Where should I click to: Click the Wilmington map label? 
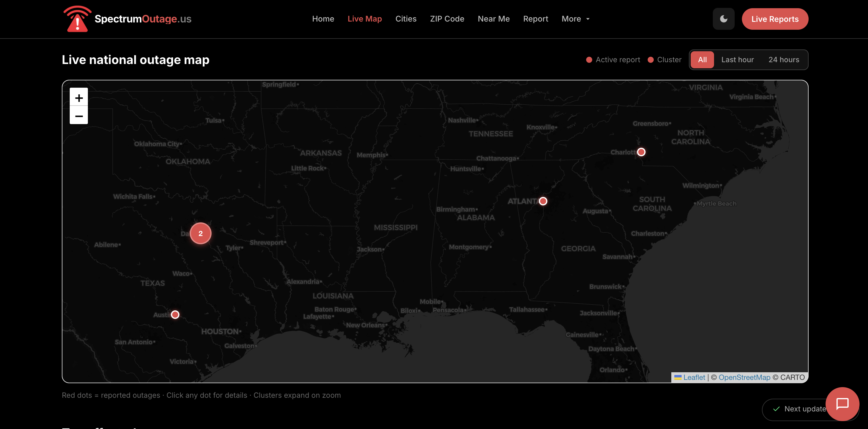point(700,185)
